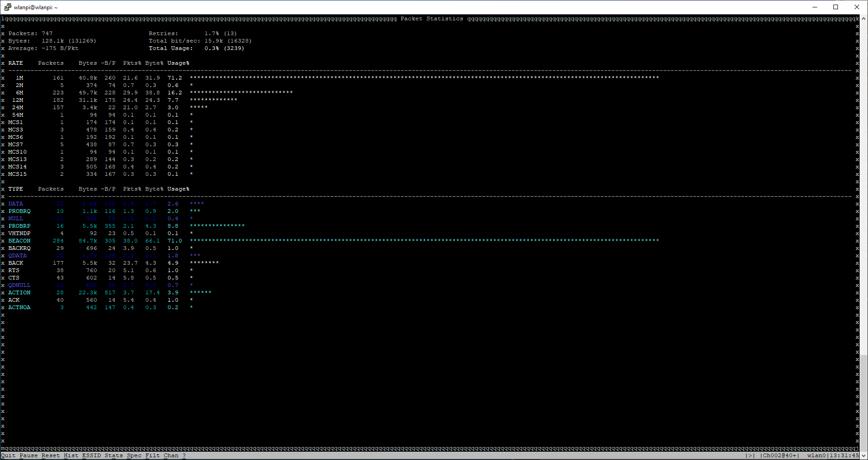Click the ? help item in bottom menu
The image size is (868, 460).
pos(184,455)
